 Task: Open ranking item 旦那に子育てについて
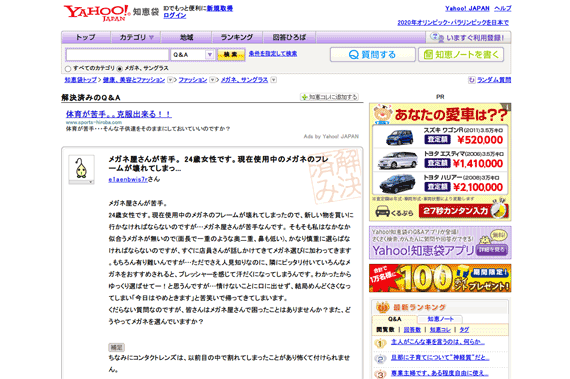pyautogui.click(x=440, y=358)
